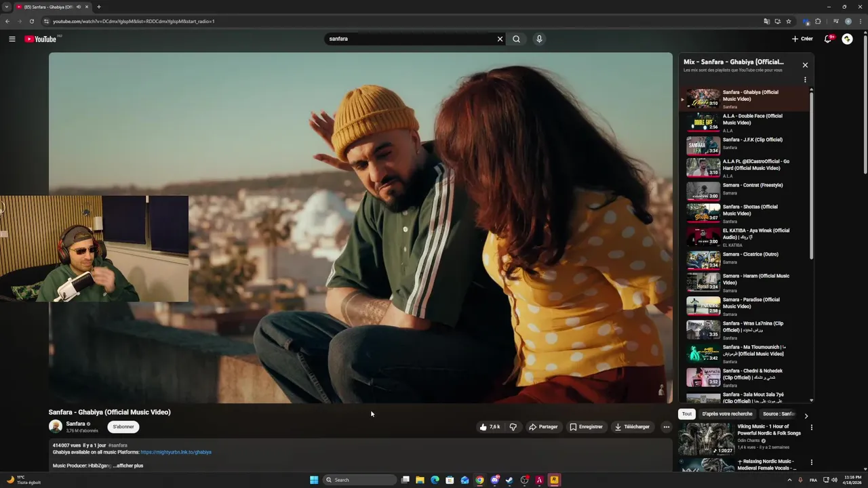Close the Mix playlist panel

[x=805, y=65]
